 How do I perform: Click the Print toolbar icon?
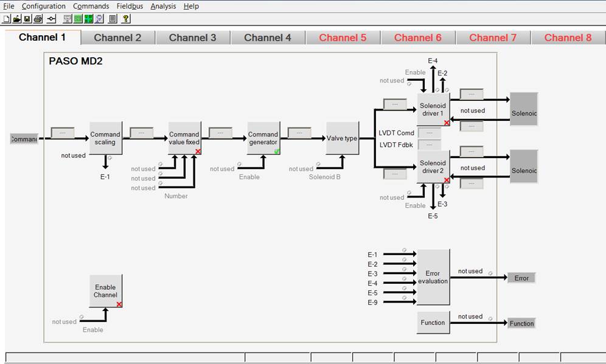38,18
